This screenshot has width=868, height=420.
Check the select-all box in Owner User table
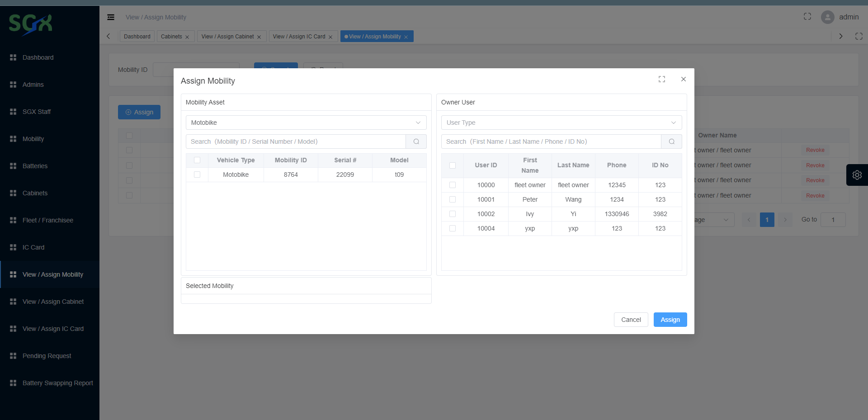tap(453, 165)
